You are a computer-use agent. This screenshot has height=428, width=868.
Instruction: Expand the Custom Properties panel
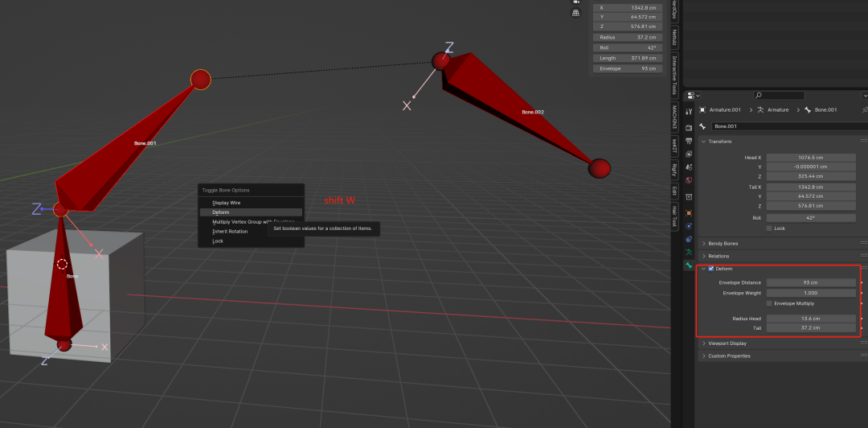click(703, 356)
